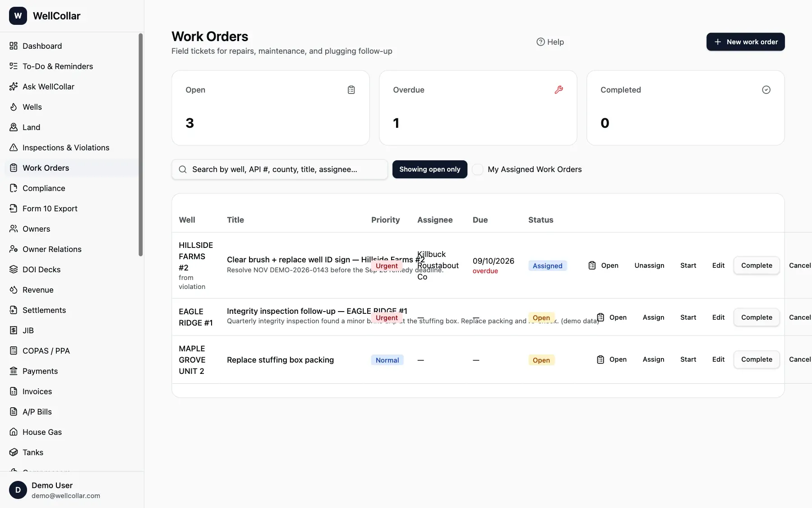Select Invoices in the sidebar
Viewport: 812px width, 508px height.
point(72,391)
